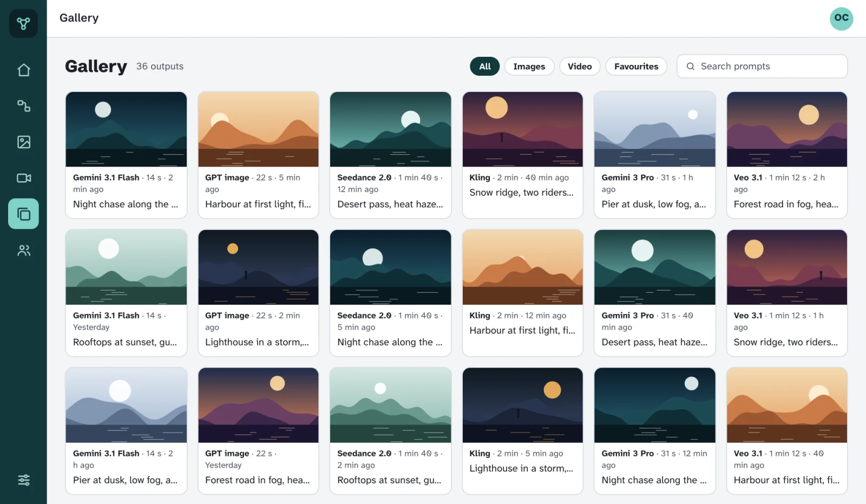Open the workflow nodes sidebar icon
This screenshot has width=866, height=504.
pos(23,106)
